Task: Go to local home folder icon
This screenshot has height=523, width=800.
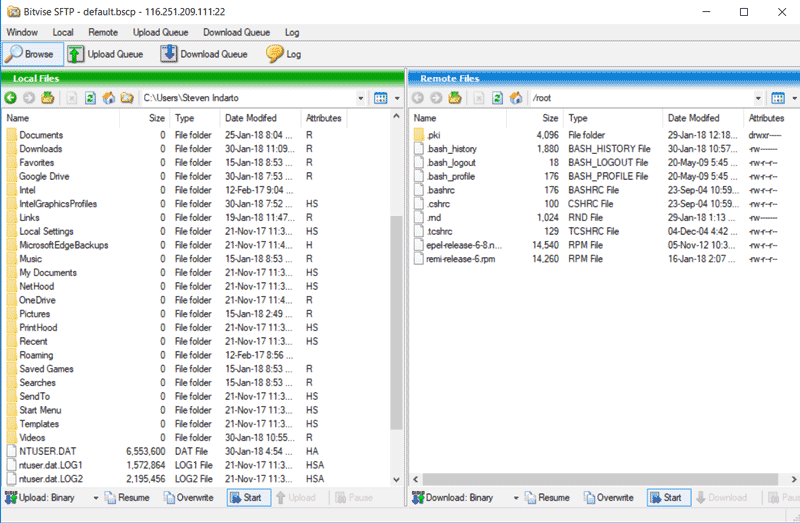Action: [109, 98]
